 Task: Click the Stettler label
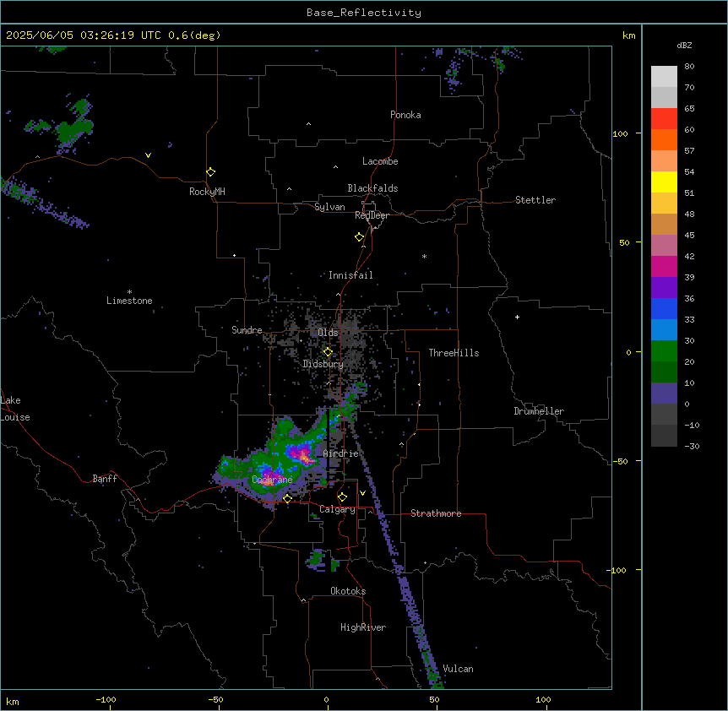point(535,200)
